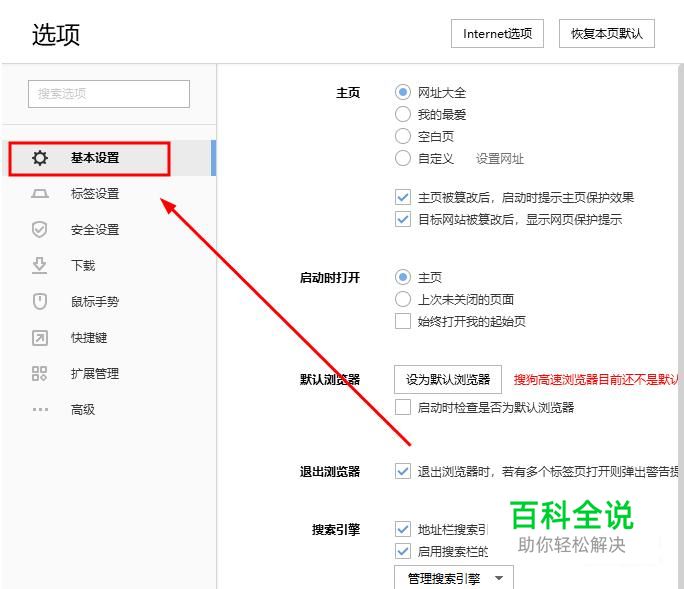Select 我的最爱 homepage option
Screen dimensions: 684x589
tap(403, 114)
